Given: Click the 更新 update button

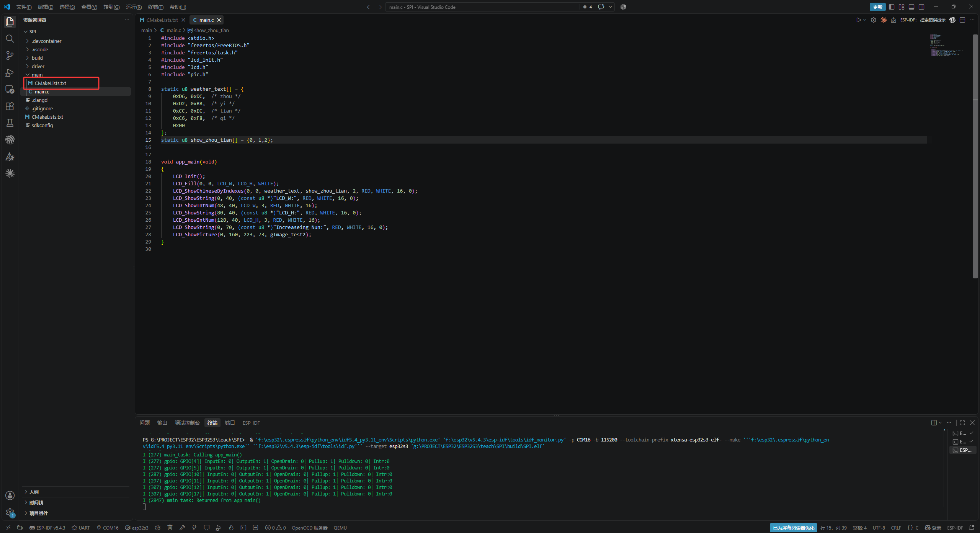Looking at the screenshot, I should [x=877, y=7].
